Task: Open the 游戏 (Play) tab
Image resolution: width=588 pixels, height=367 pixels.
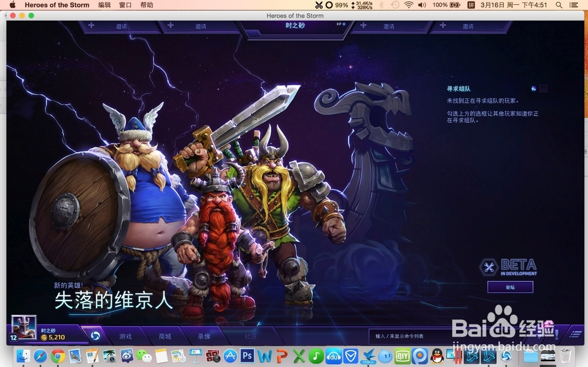Action: click(x=126, y=336)
